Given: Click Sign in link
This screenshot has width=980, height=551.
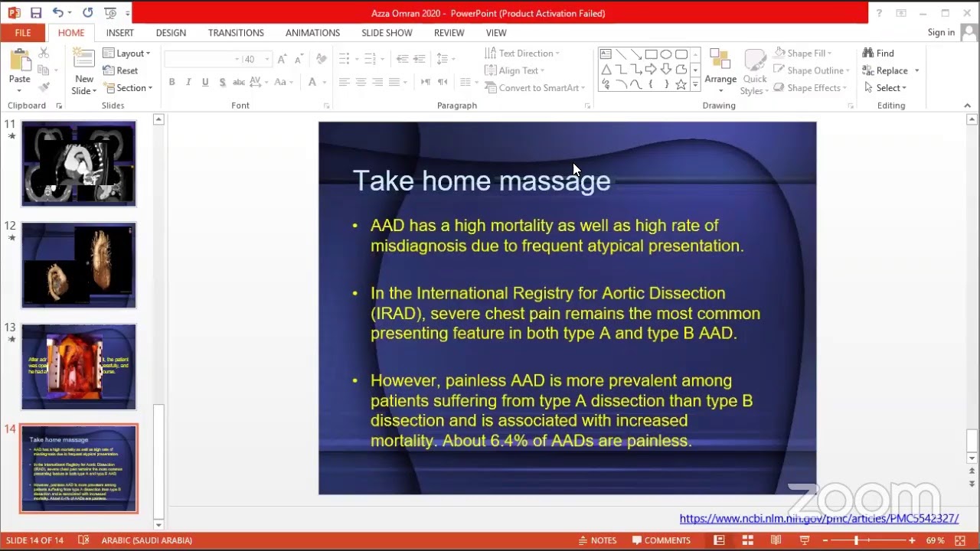Looking at the screenshot, I should click(941, 33).
